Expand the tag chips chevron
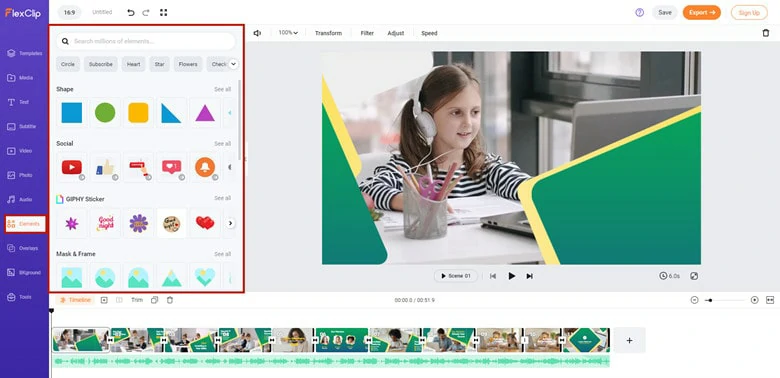 233,64
